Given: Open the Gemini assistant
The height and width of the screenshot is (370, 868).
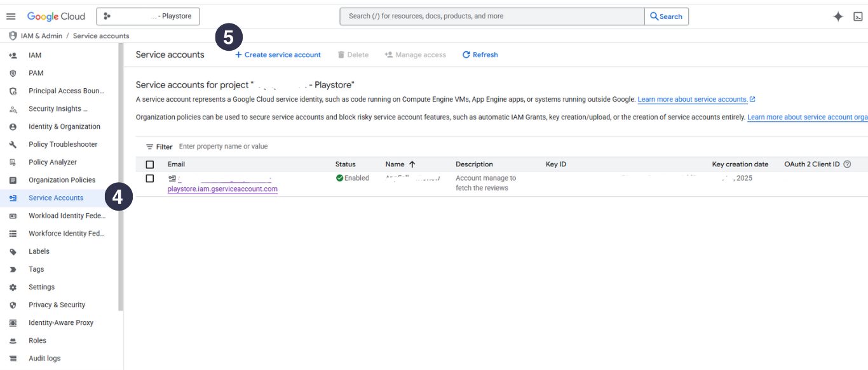Looking at the screenshot, I should coord(838,16).
